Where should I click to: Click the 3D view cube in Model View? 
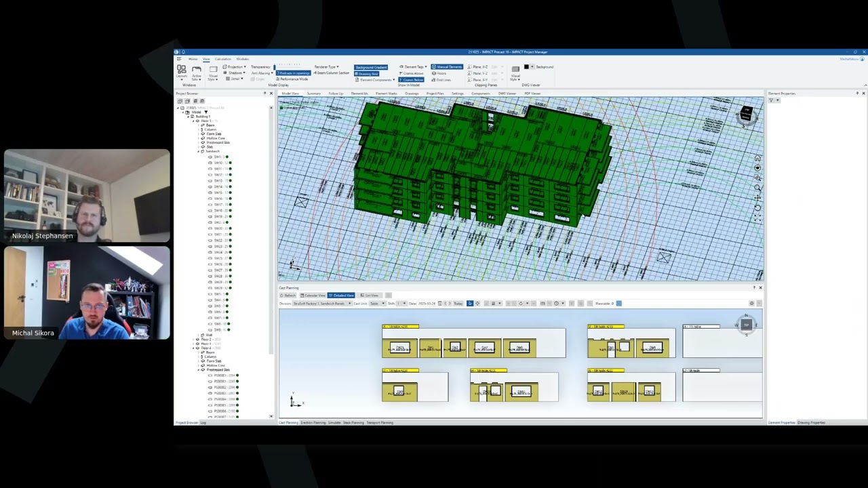point(747,113)
